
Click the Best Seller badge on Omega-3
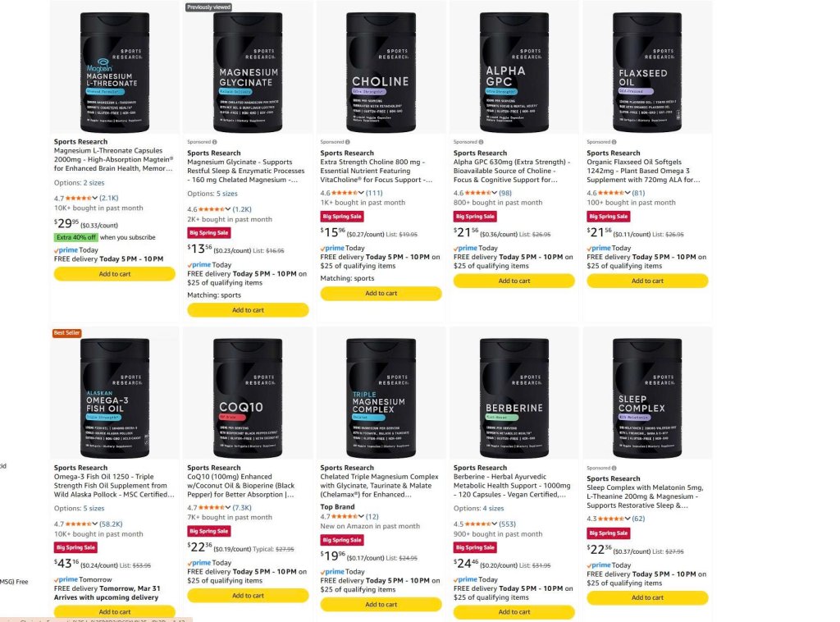pyautogui.click(x=67, y=332)
